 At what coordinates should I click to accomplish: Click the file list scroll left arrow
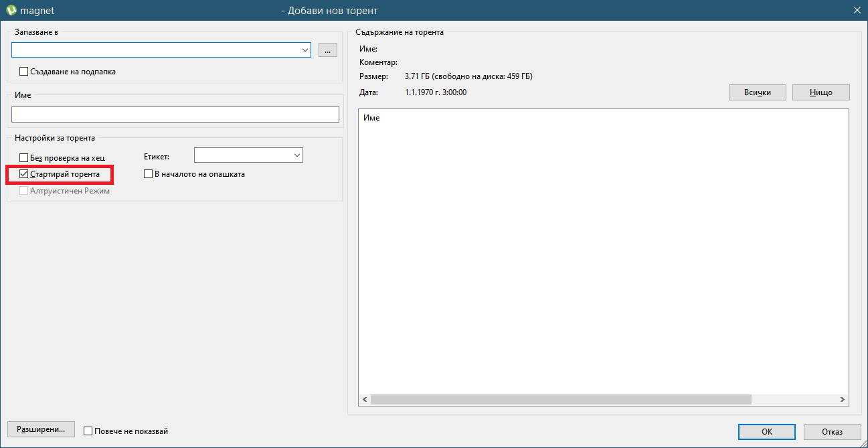tap(365, 399)
